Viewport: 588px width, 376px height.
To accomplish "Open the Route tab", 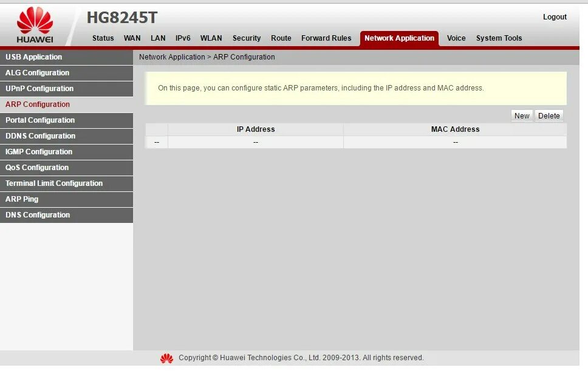I will [x=281, y=38].
